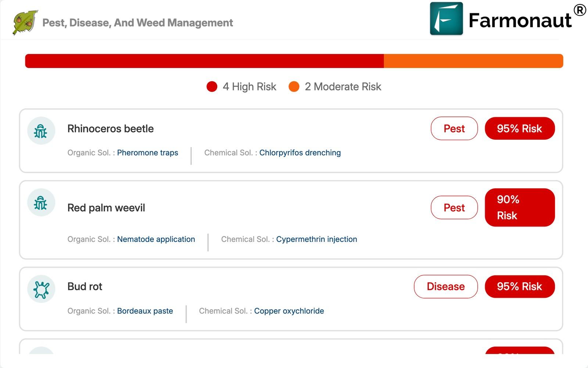
Task: Open the Copper oxychloride chemical solution
Action: tap(289, 311)
